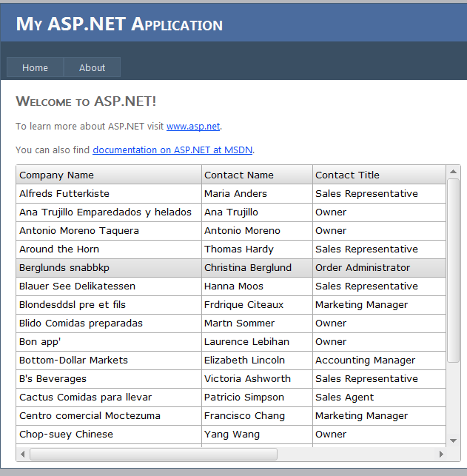This screenshot has height=476, width=467.
Task: Sort by Contact Title column header
Action: coord(379,175)
